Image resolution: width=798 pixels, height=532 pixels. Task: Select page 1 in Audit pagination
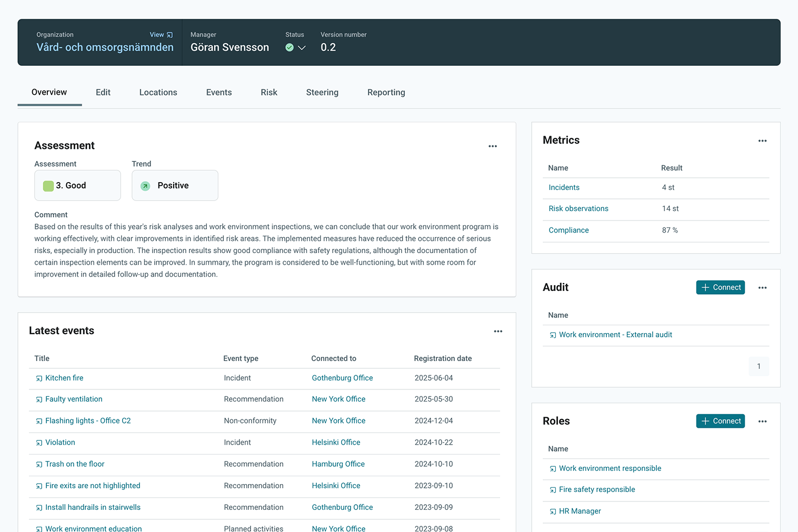click(x=758, y=366)
